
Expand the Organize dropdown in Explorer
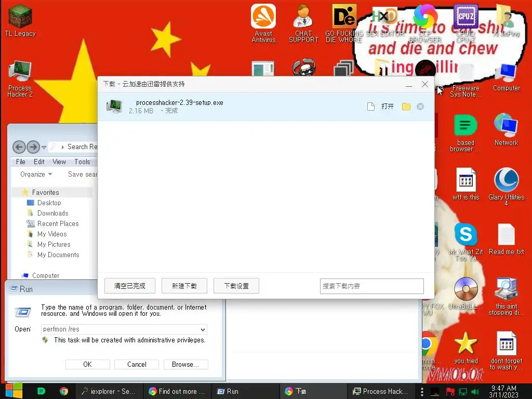(x=36, y=175)
